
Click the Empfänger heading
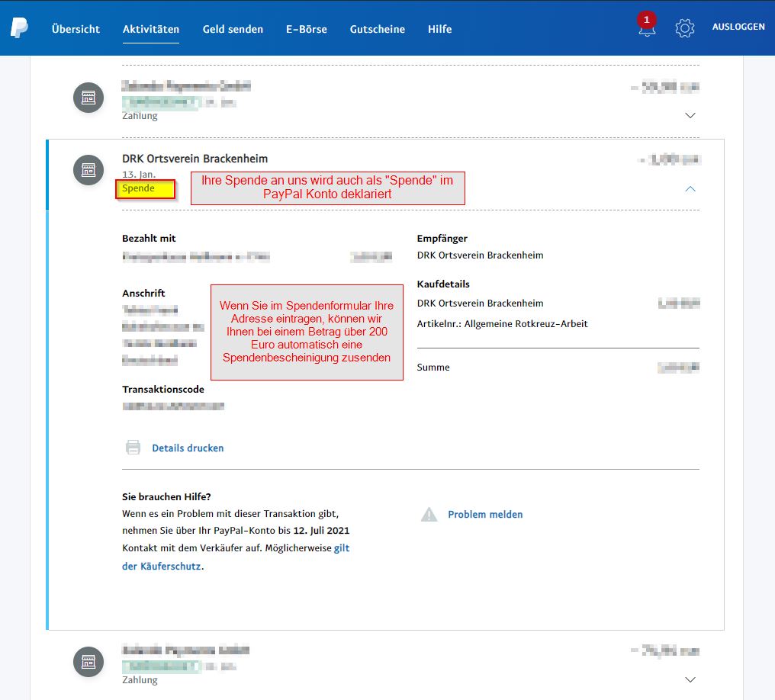pyautogui.click(x=442, y=239)
